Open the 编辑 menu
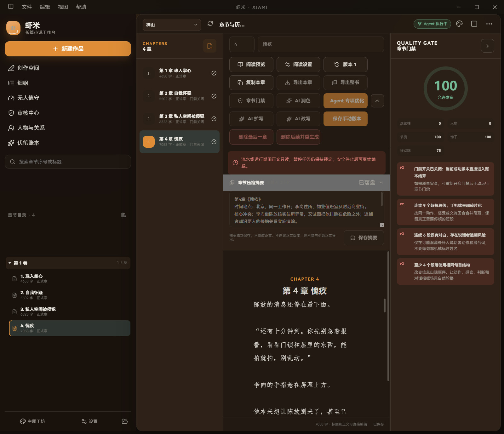The height and width of the screenshot is (434, 504). 45,7
